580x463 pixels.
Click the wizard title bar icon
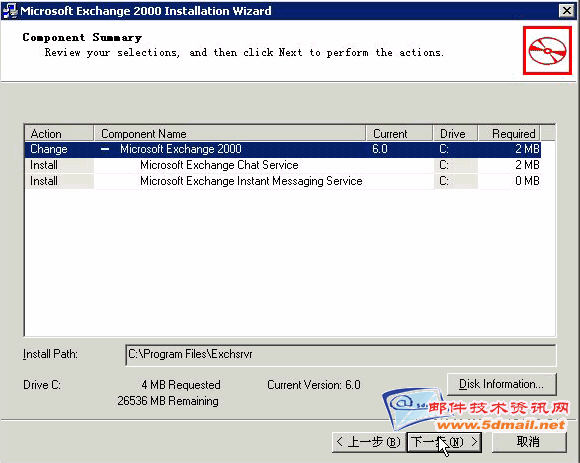(10, 11)
